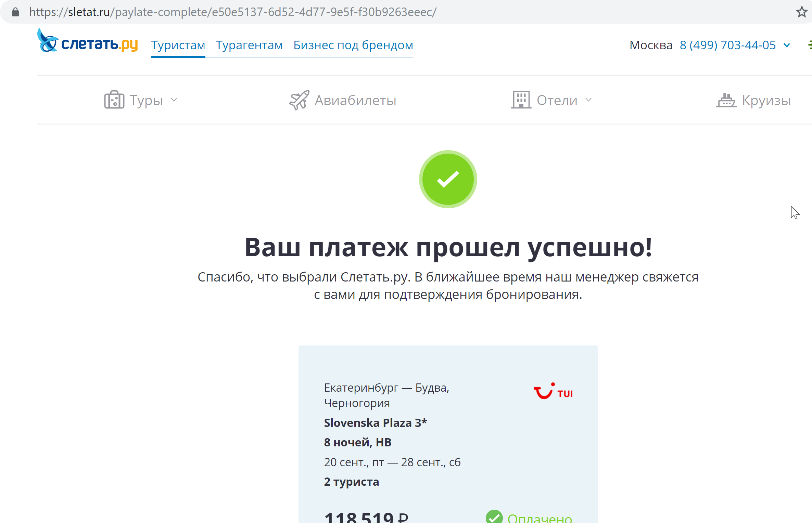The height and width of the screenshot is (523, 812).
Task: Open the Москва city selector
Action: 650,45
